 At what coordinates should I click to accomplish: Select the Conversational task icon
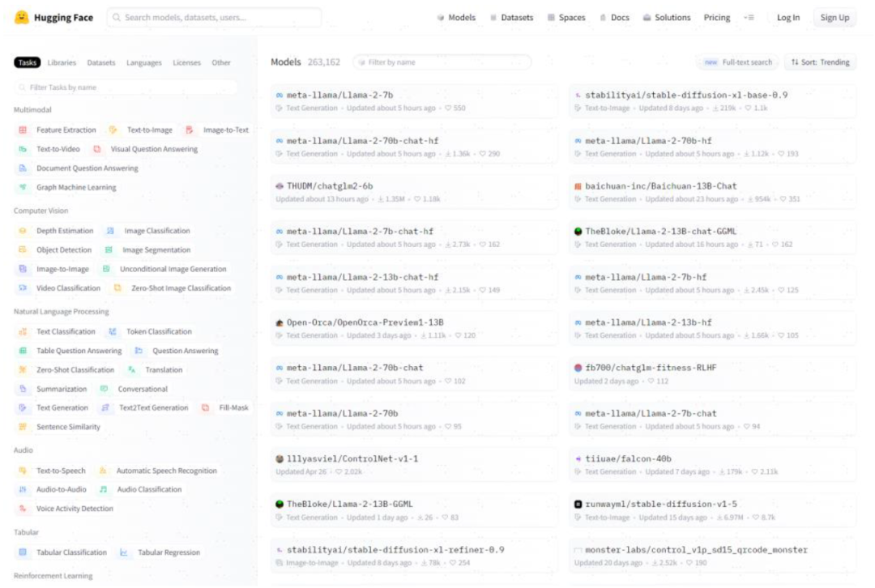coord(105,389)
